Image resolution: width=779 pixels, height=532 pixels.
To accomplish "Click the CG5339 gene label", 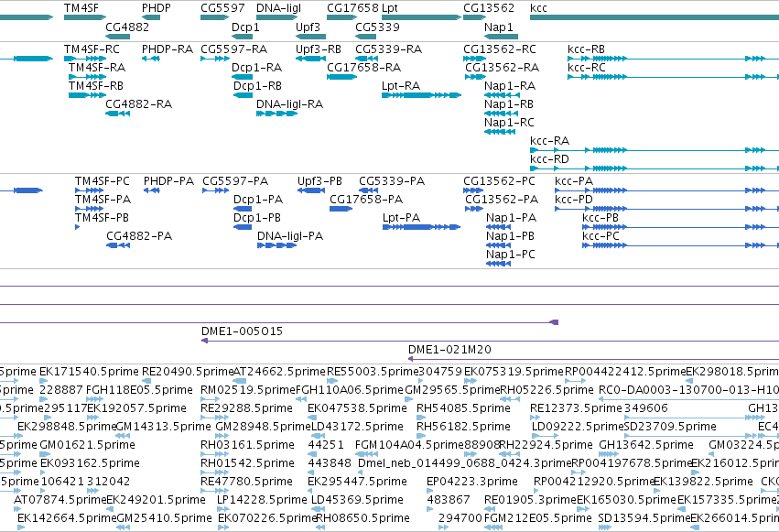I will (x=377, y=27).
